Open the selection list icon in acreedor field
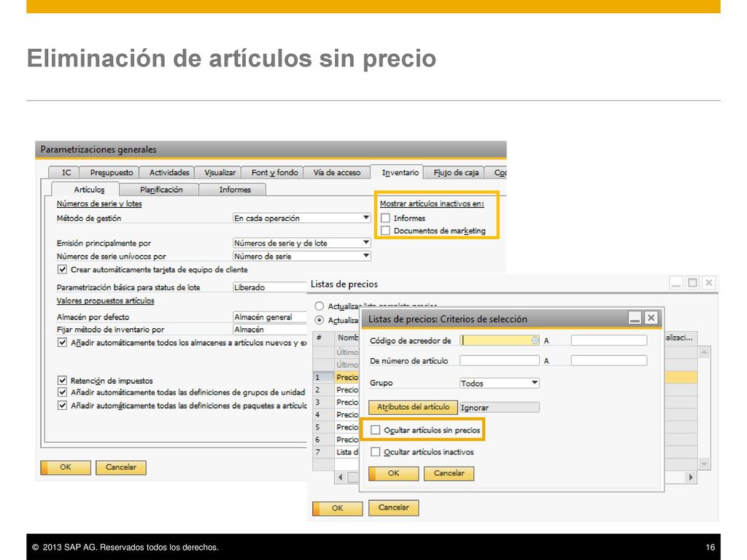The width and height of the screenshot is (747, 560). 535,340
